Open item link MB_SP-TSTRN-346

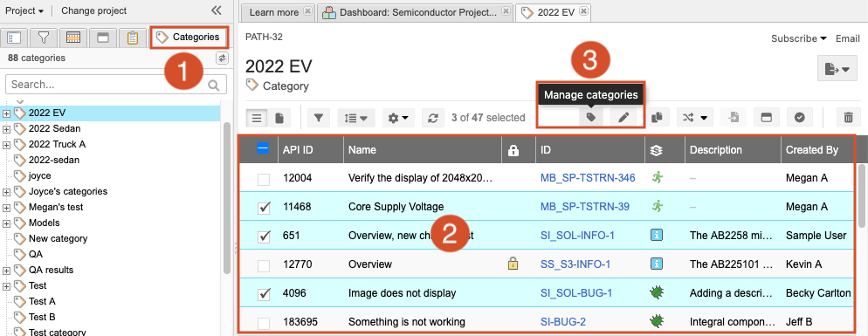(x=588, y=178)
